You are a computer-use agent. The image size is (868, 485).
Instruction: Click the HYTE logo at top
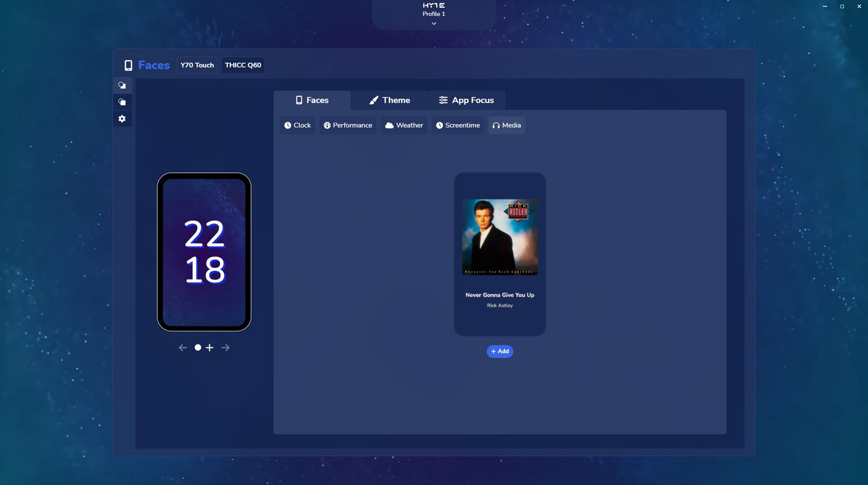click(434, 5)
